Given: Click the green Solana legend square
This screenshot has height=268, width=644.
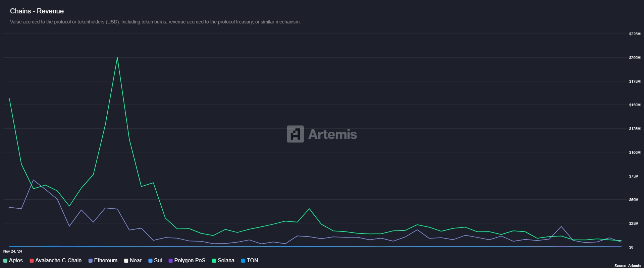Looking at the screenshot, I should pyautogui.click(x=214, y=261).
